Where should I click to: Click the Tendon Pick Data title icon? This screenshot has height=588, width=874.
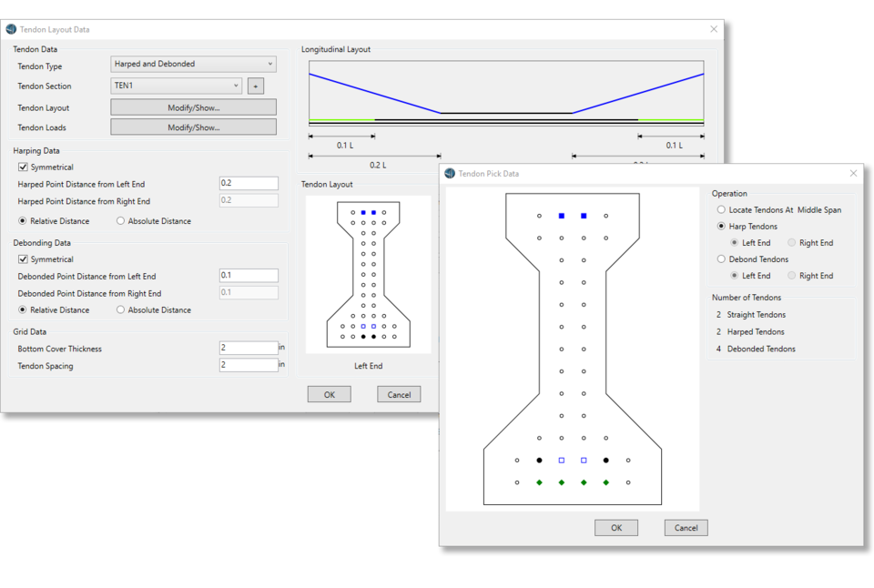coord(450,173)
